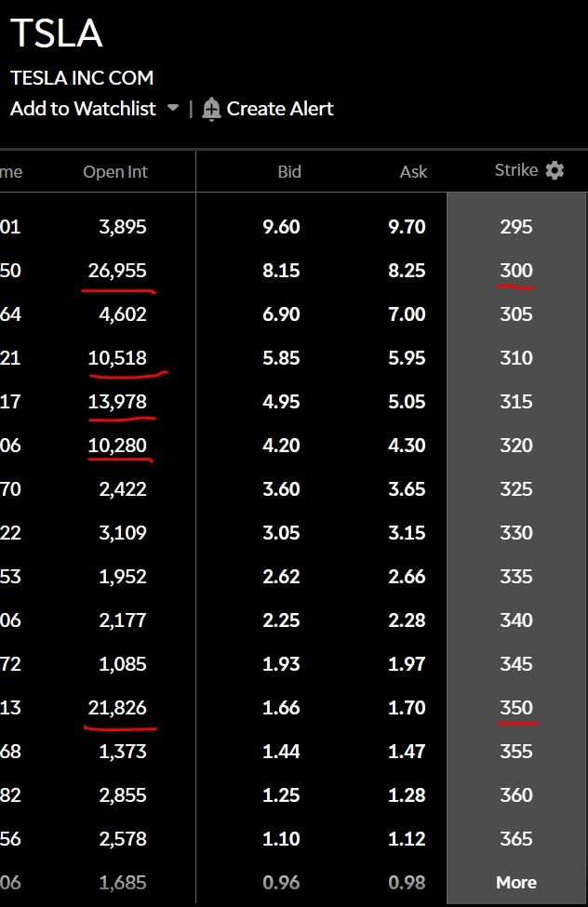Click the 4.20 bid price

(281, 446)
